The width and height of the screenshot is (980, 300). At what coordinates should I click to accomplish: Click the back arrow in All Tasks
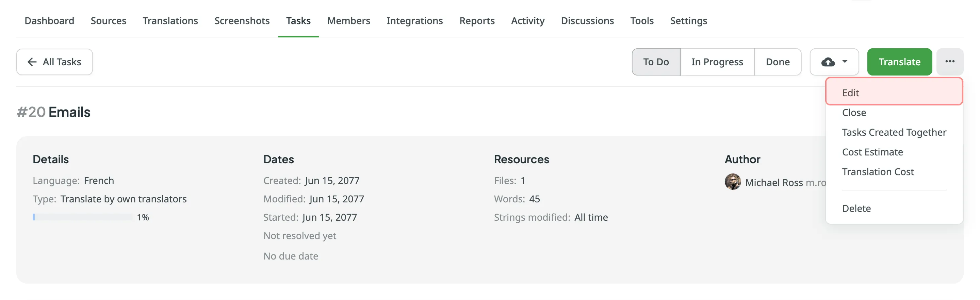click(32, 62)
